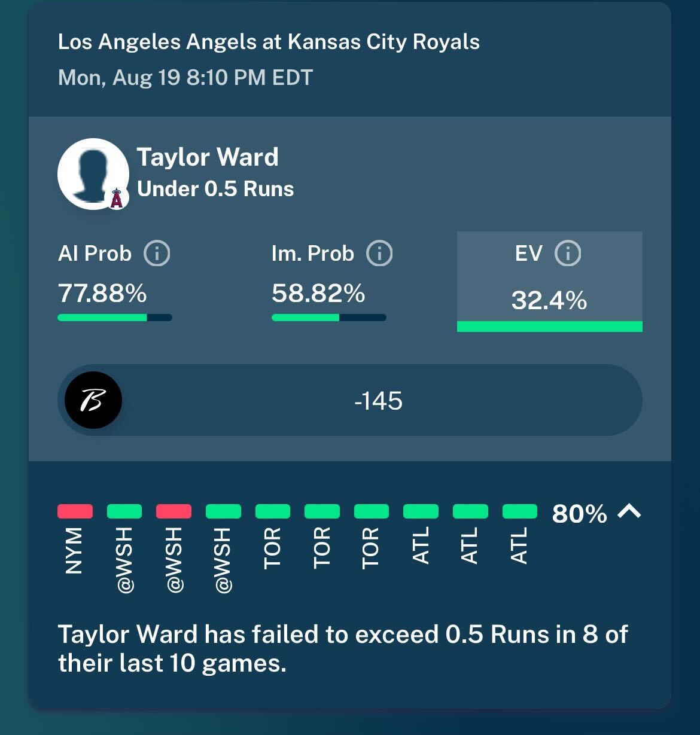
Task: Click the -145 odds button
Action: tap(350, 400)
